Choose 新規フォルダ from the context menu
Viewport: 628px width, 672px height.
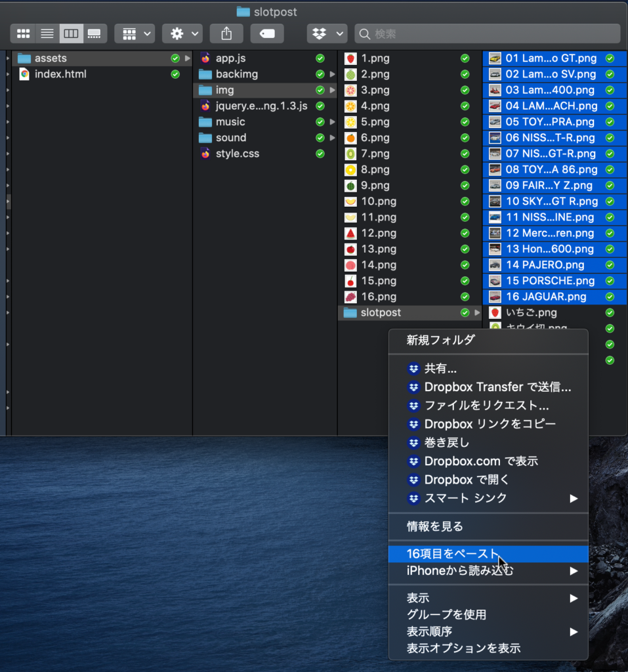440,340
